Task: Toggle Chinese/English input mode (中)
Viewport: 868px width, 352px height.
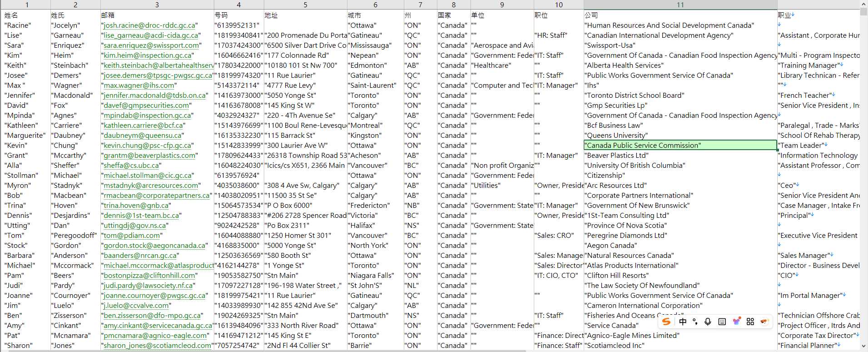Action: coord(683,322)
